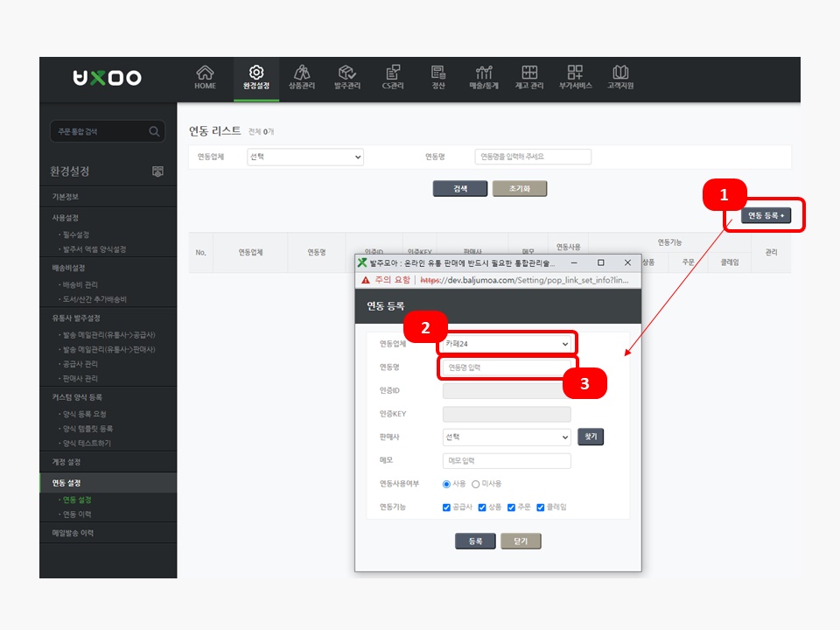Toggle the 클레임 checkbox
The width and height of the screenshot is (840, 630).
pyautogui.click(x=541, y=507)
